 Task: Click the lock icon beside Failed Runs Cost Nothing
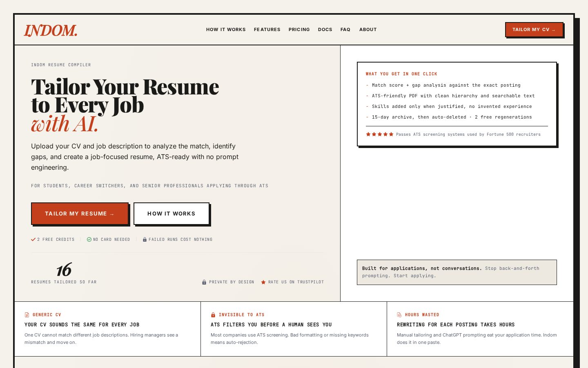tap(145, 240)
